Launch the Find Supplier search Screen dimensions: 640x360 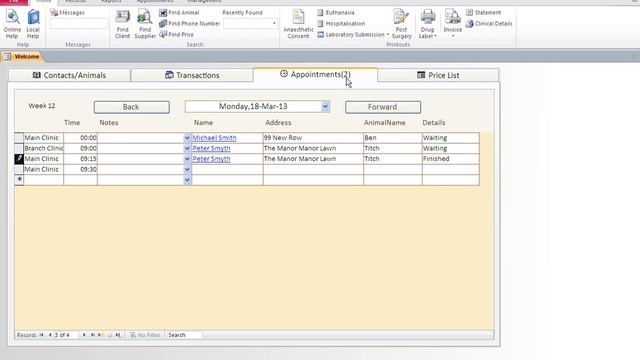pos(145,24)
